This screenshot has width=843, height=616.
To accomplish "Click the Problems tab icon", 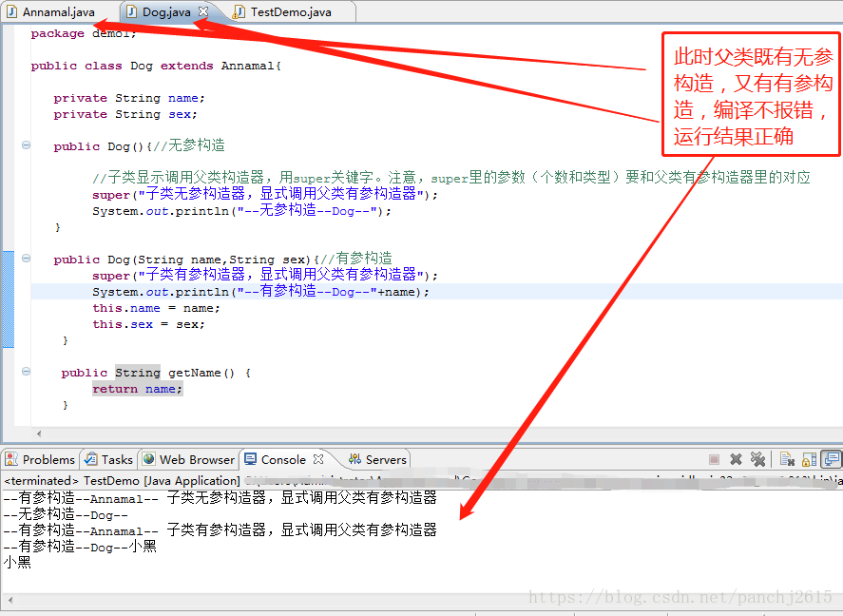I will pyautogui.click(x=11, y=459).
